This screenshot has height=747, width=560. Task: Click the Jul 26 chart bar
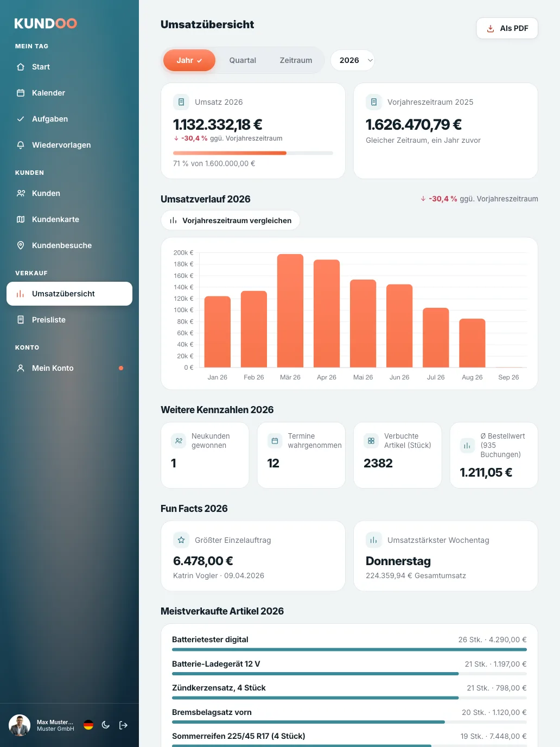click(436, 338)
